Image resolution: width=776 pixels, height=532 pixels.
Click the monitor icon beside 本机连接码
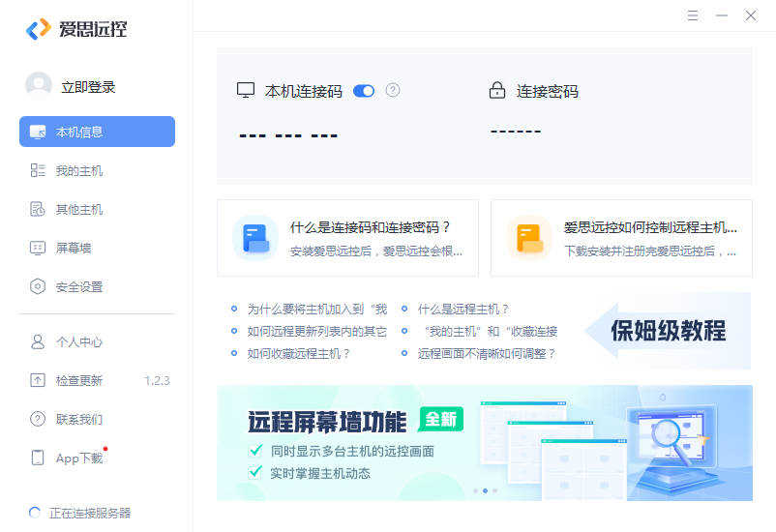(x=246, y=91)
